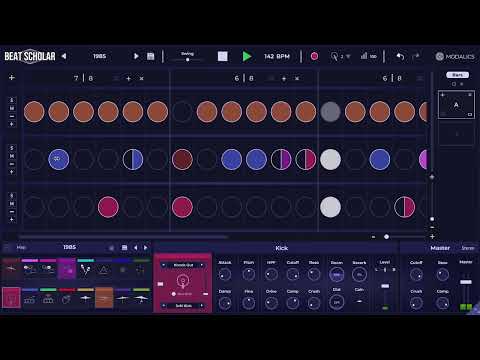This screenshot has height=360, width=480.
Task: Click the Bars button at top right
Action: pyautogui.click(x=457, y=75)
